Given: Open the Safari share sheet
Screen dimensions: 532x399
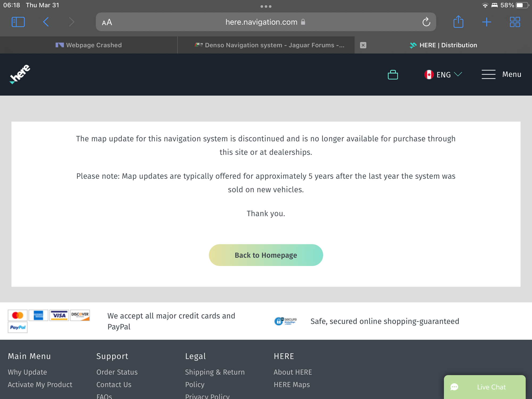Looking at the screenshot, I should (458, 22).
